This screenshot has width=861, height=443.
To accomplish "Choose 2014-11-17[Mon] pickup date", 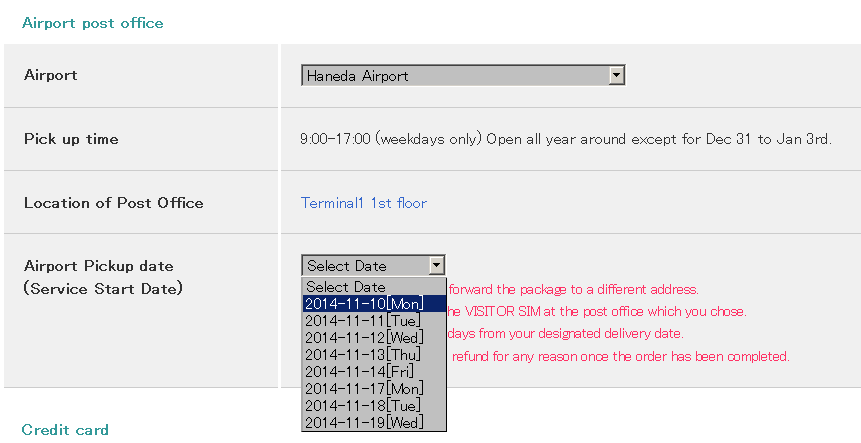I will coord(364,389).
